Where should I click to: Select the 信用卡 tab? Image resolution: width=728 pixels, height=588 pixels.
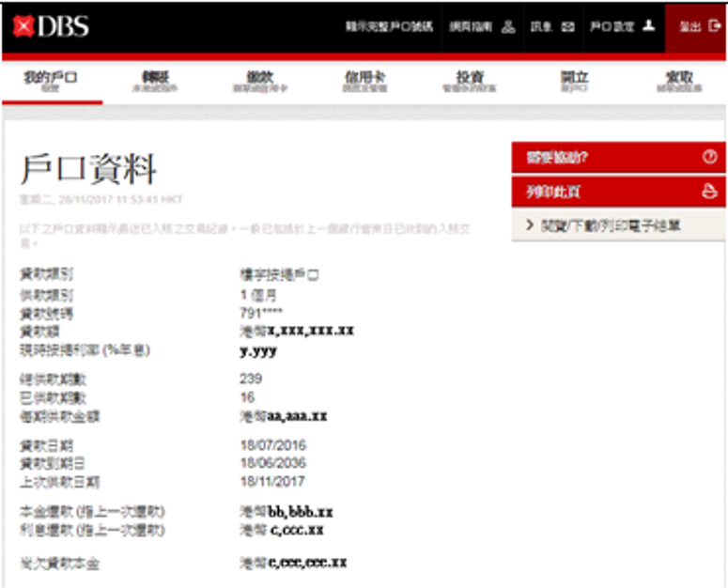(364, 82)
